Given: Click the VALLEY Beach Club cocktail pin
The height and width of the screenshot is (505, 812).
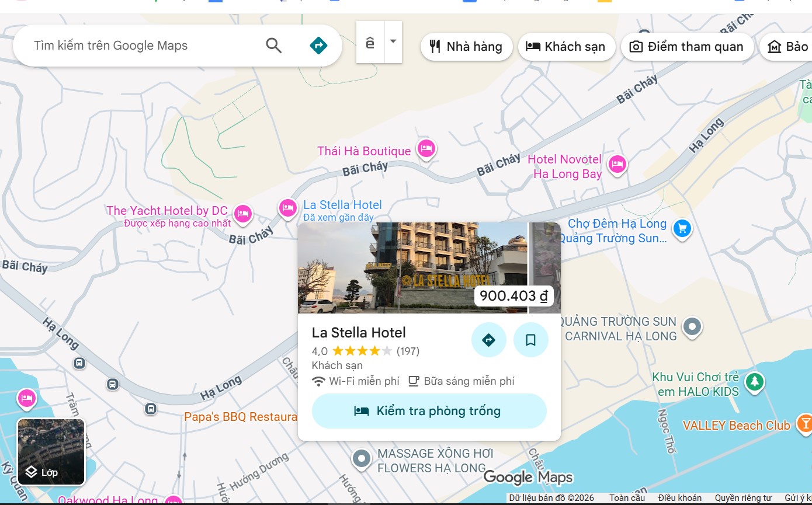Looking at the screenshot, I should [x=804, y=423].
